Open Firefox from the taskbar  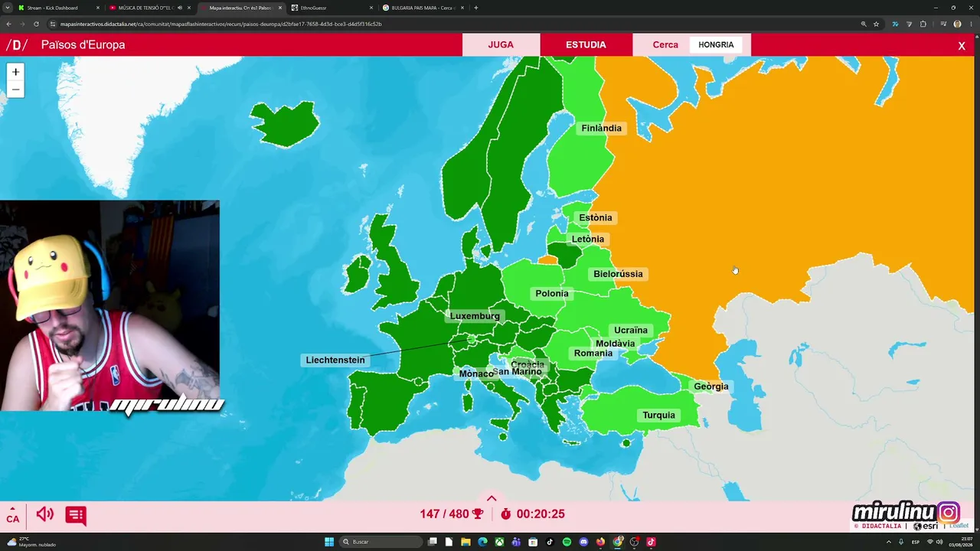click(x=600, y=542)
